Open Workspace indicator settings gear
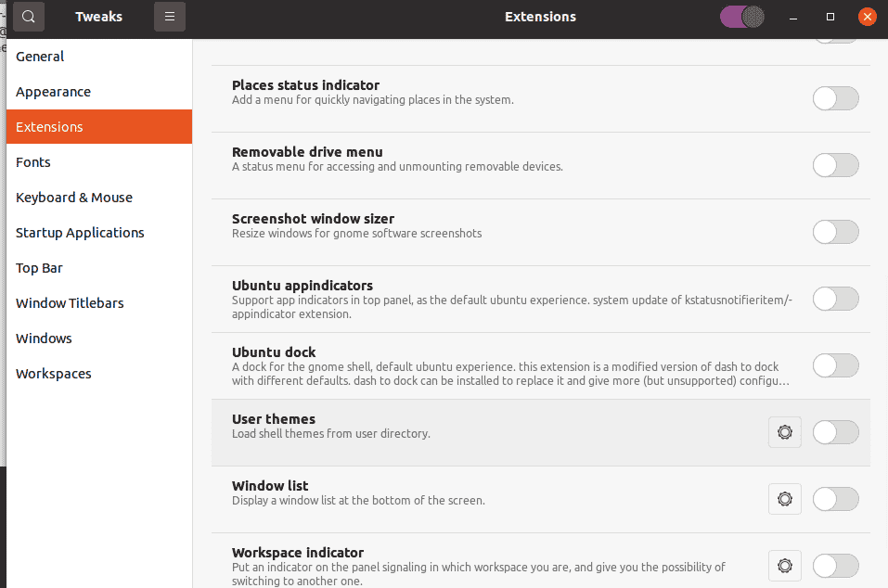The image size is (888, 588). pyautogui.click(x=784, y=566)
